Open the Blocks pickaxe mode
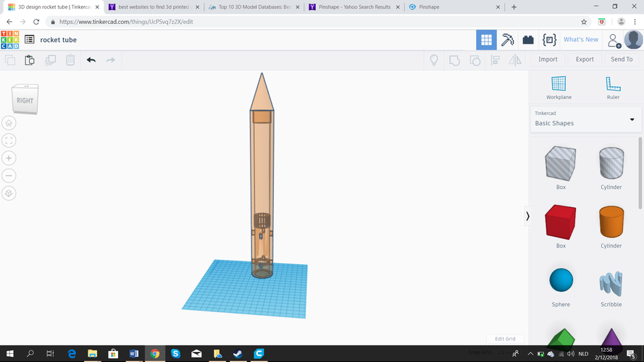The image size is (644, 362). [507, 40]
